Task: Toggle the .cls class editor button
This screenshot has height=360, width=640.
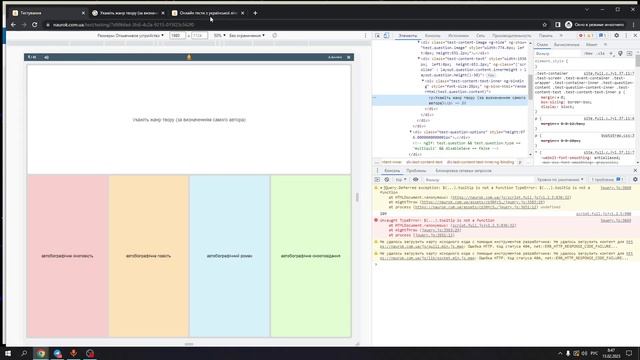Action: 601,53
